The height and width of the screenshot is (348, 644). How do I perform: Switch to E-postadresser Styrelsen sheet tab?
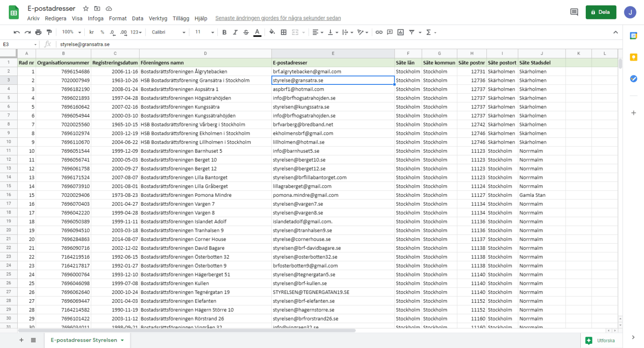click(84, 340)
